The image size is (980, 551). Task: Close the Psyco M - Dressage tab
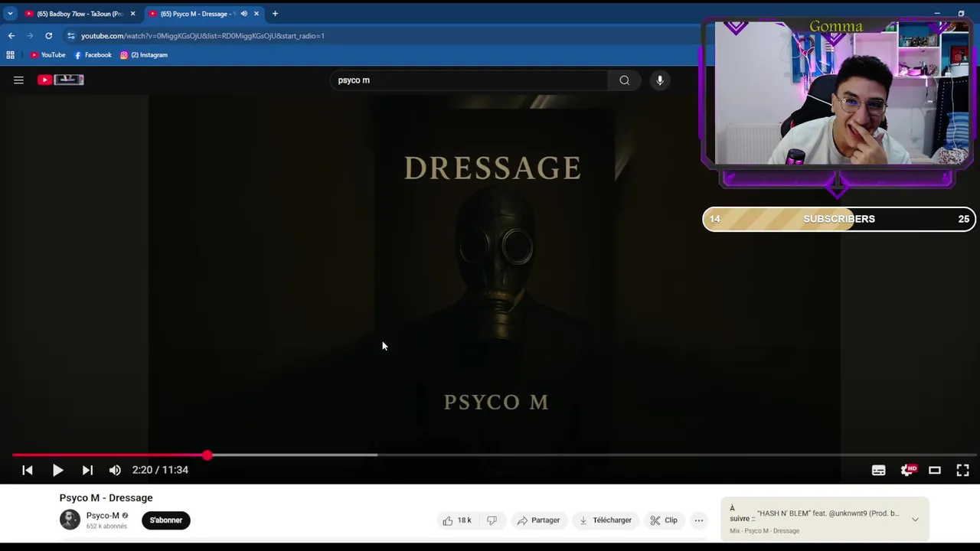[256, 14]
